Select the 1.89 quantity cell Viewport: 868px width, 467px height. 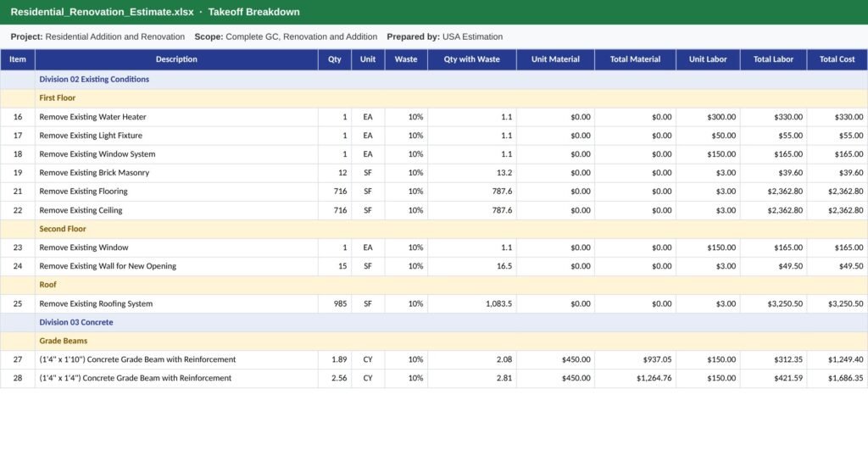click(335, 359)
